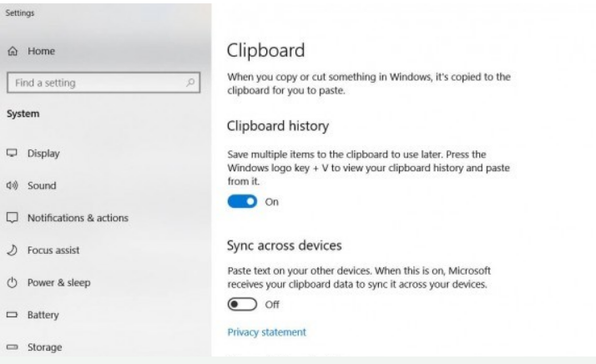Screen dimensions: 596x364
Task: Click the Notifications & actions icon
Action: (12, 218)
